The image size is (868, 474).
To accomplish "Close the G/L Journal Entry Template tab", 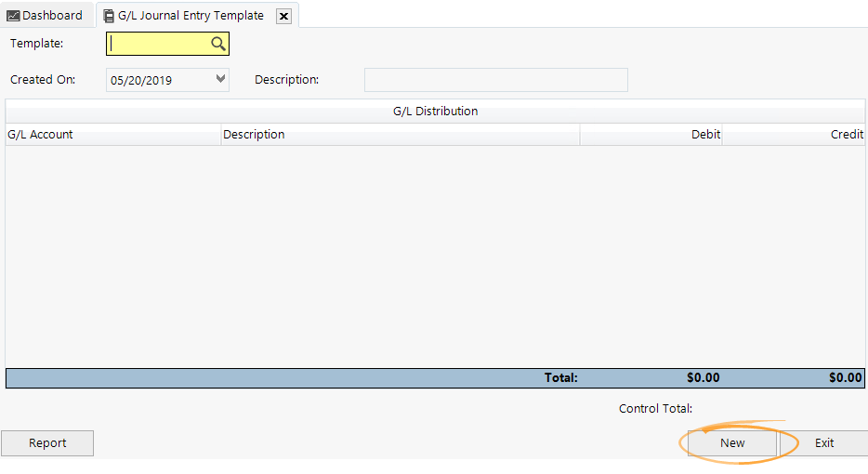I will tap(283, 16).
